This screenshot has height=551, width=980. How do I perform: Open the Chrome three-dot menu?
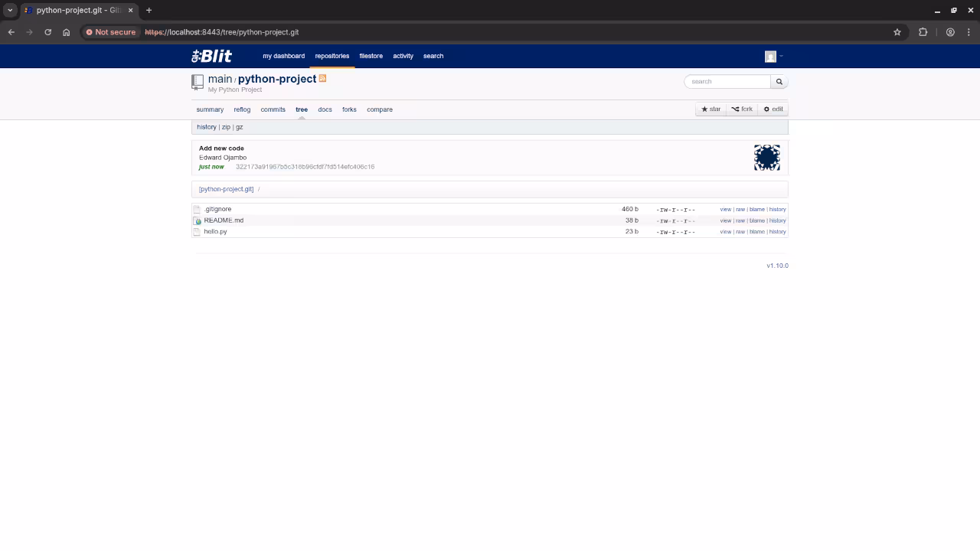(x=969, y=32)
